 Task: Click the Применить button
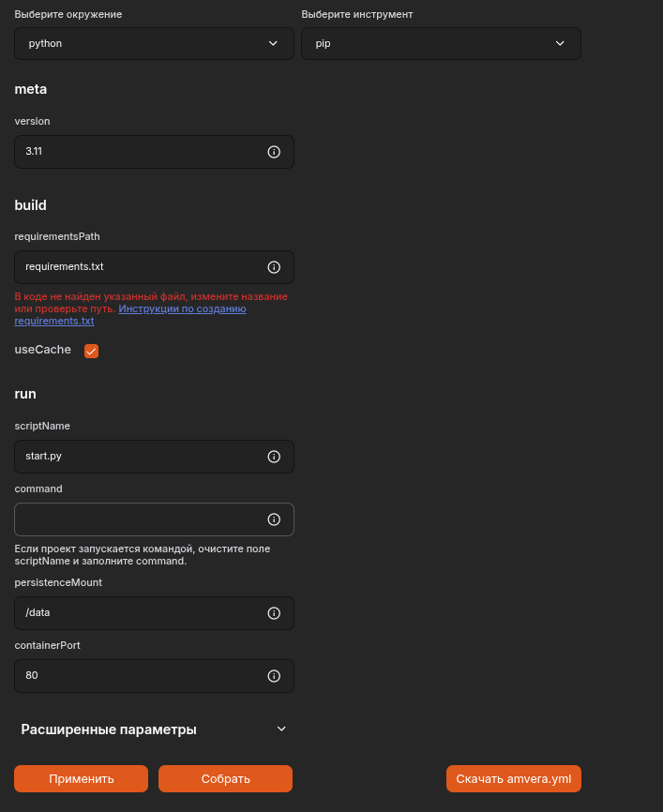tap(82, 779)
